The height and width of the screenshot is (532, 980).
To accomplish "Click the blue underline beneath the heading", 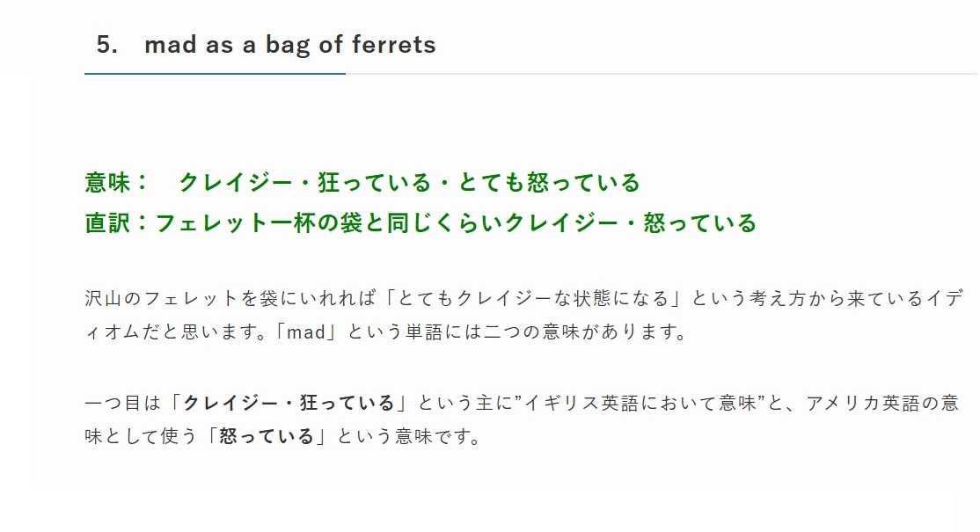I will 215,74.
